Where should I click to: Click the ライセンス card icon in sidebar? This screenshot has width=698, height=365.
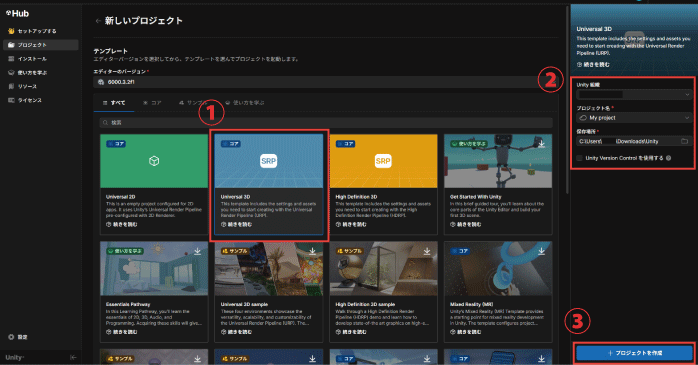click(x=11, y=100)
